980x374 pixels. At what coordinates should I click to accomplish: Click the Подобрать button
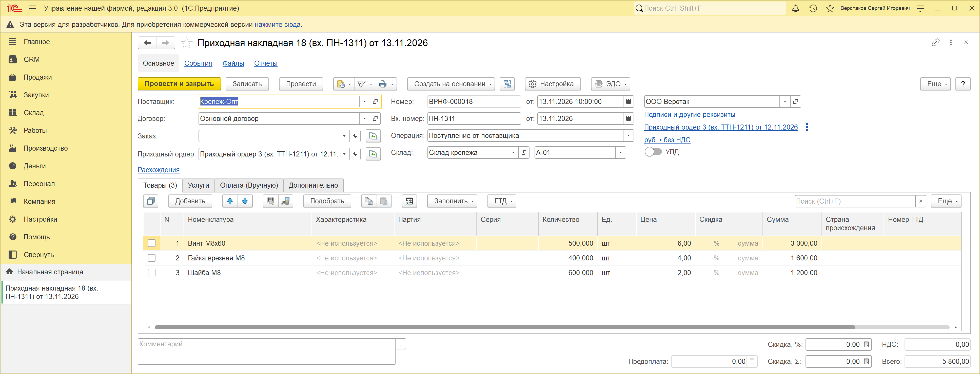coord(327,201)
